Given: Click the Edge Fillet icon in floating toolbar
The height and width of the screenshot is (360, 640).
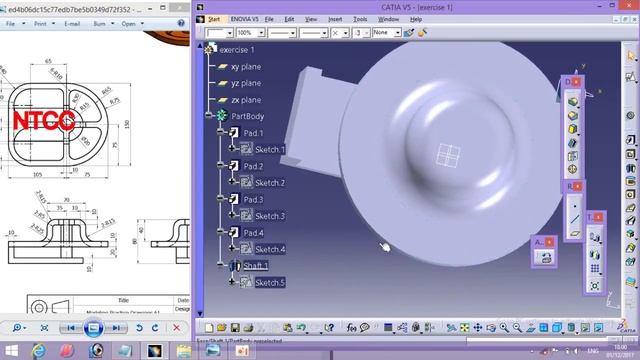Looking at the screenshot, I should (573, 102).
